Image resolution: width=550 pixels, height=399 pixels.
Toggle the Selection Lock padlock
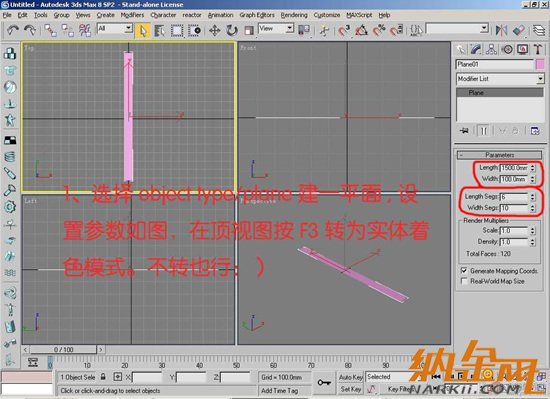[x=103, y=377]
